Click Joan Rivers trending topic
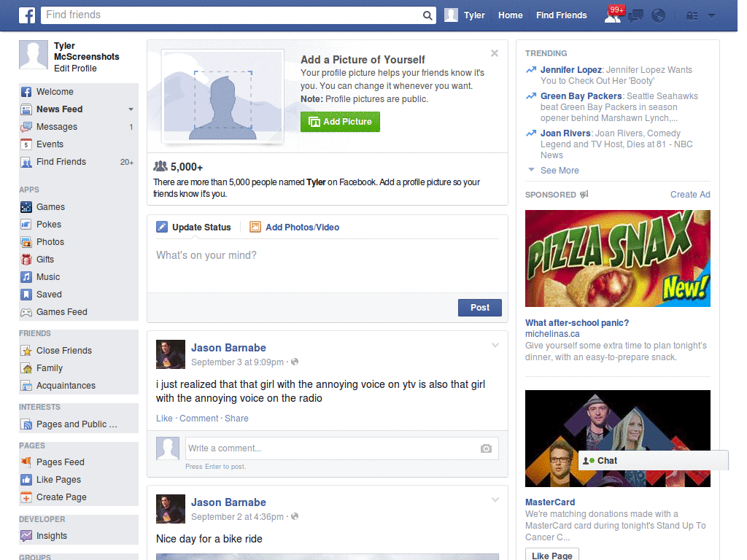 coord(565,133)
